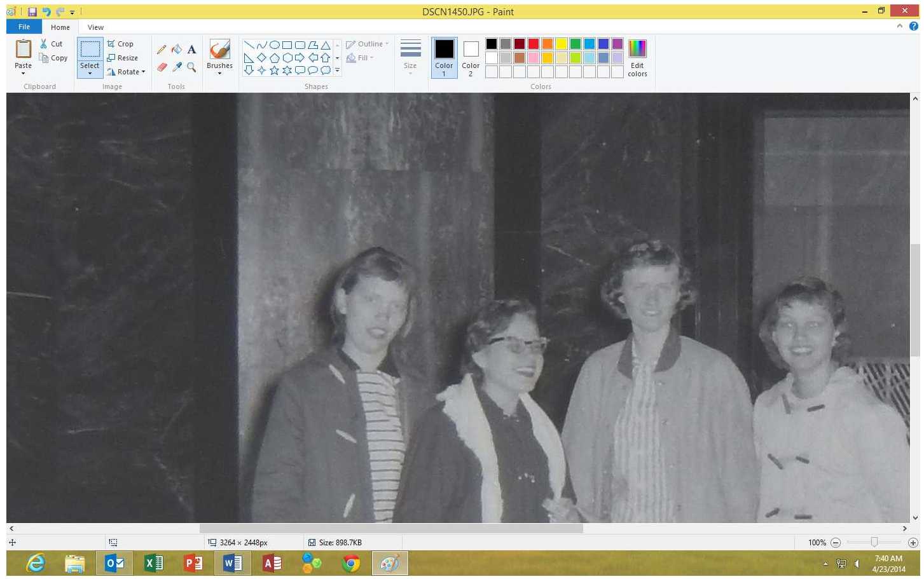Viewport: 924px width, 579px height.
Task: Undo the last action in title bar
Action: (46, 11)
